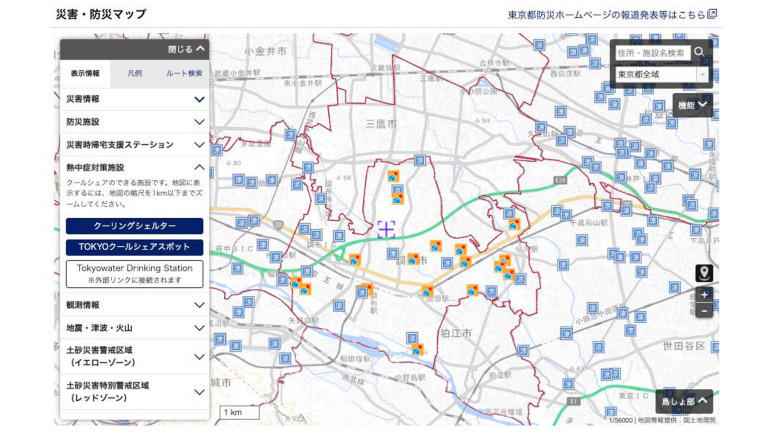Click the current location pin icon
The height and width of the screenshot is (433, 770).
(704, 273)
